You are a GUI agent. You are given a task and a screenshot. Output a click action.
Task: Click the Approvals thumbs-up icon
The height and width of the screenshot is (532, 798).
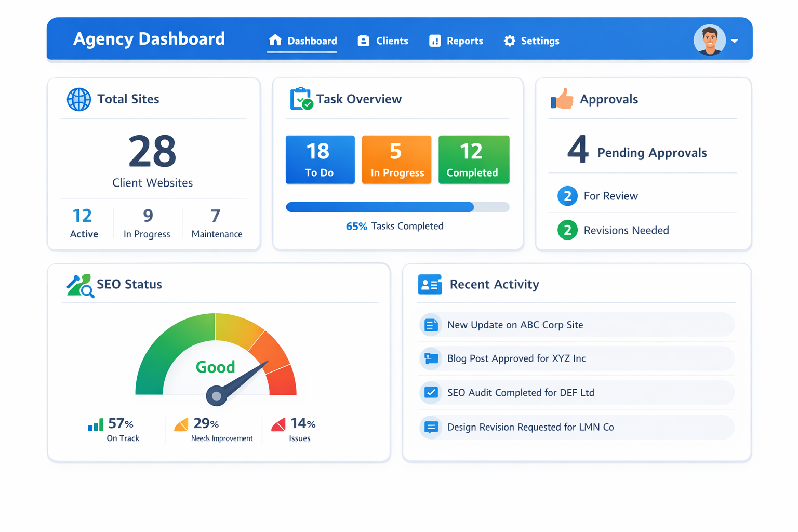click(562, 99)
